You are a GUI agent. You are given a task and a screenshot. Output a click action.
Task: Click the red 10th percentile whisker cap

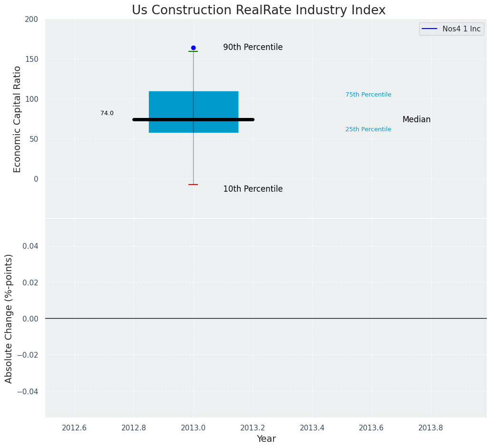click(193, 185)
